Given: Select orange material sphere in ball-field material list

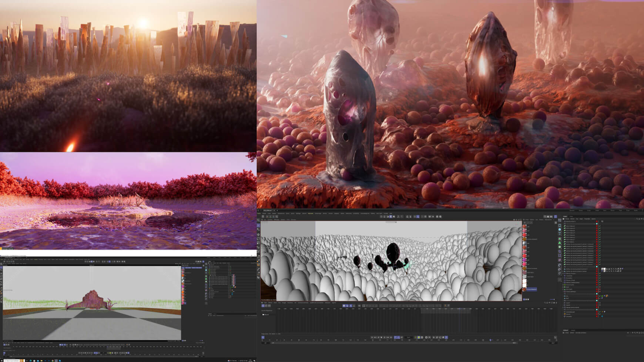Looking at the screenshot, I should (x=524, y=239).
